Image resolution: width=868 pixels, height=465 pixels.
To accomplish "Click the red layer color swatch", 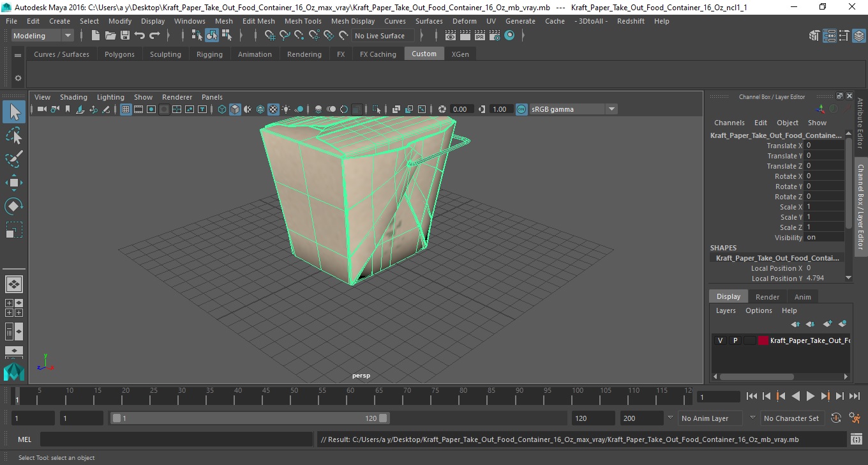I will 763,340.
